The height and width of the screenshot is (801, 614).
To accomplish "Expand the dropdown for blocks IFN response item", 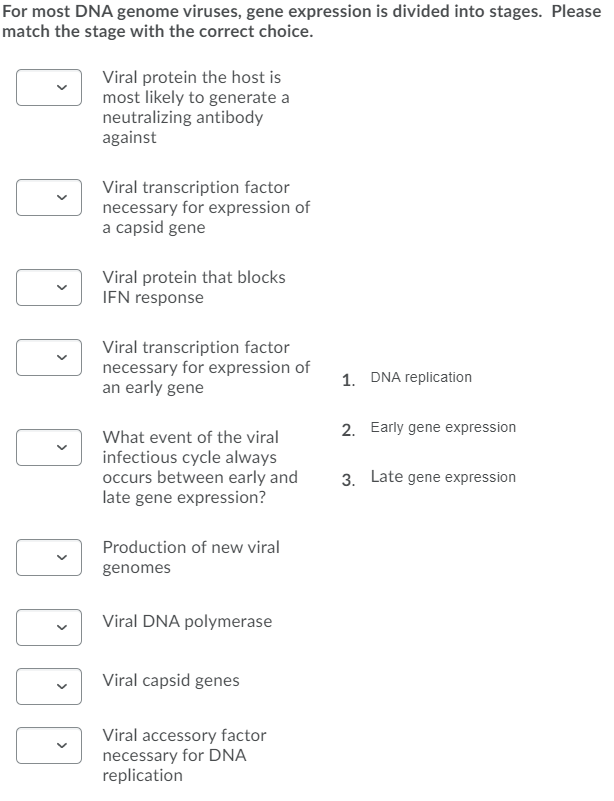I will coord(49,287).
